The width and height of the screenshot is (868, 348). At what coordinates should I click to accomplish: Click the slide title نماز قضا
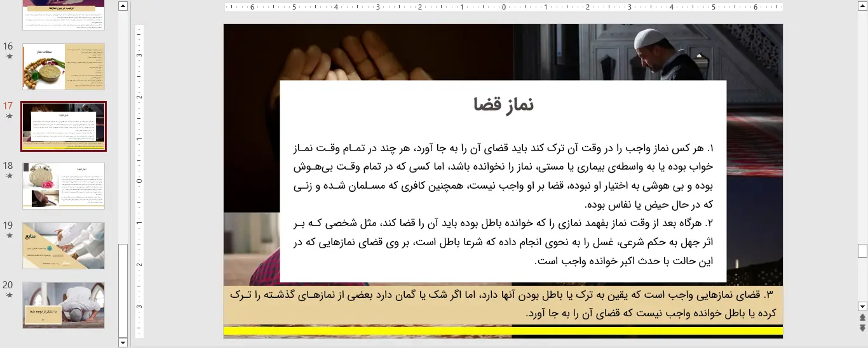[x=503, y=105]
